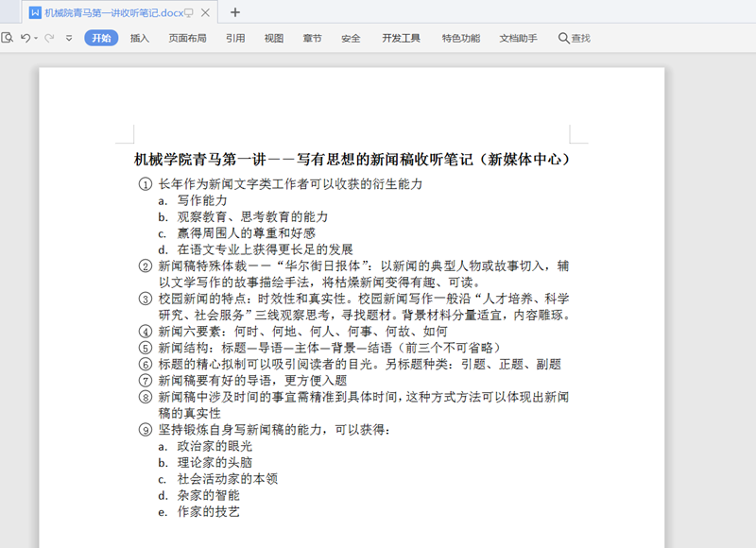Close the 机械院青马第一讲收听笔记.docx tab
756x548 pixels.
205,13
